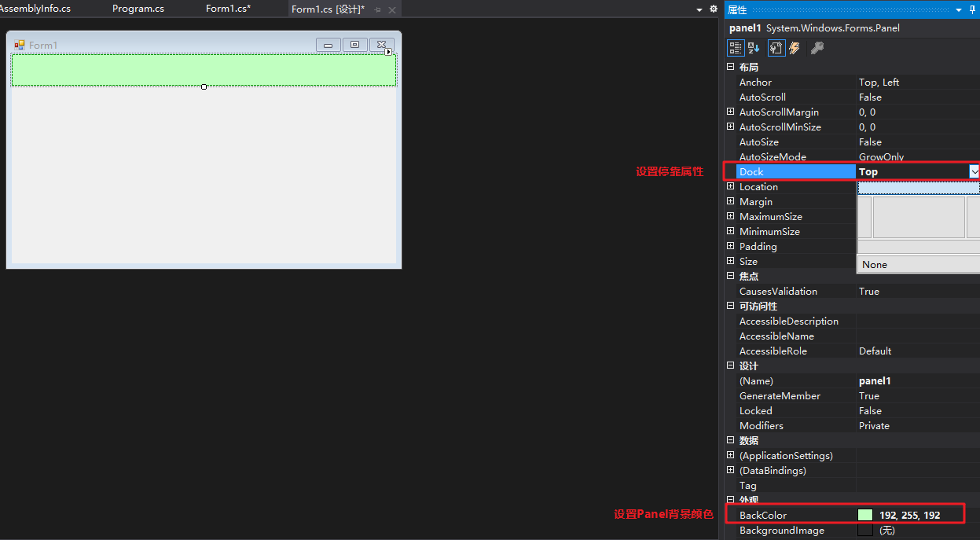The width and height of the screenshot is (980, 540).
Task: Click the gear icon beside the tab bar
Action: click(713, 9)
